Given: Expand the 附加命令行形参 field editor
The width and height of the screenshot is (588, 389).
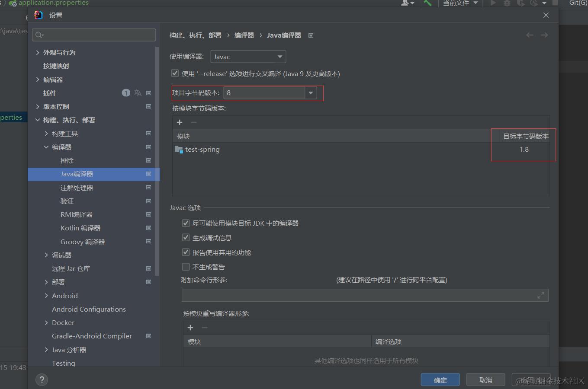Looking at the screenshot, I should point(541,295).
